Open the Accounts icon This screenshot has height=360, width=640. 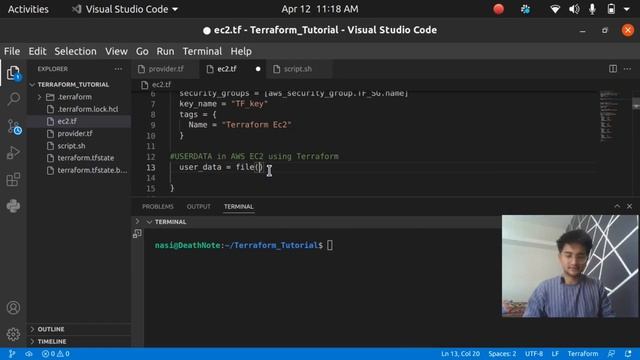pos(13,307)
